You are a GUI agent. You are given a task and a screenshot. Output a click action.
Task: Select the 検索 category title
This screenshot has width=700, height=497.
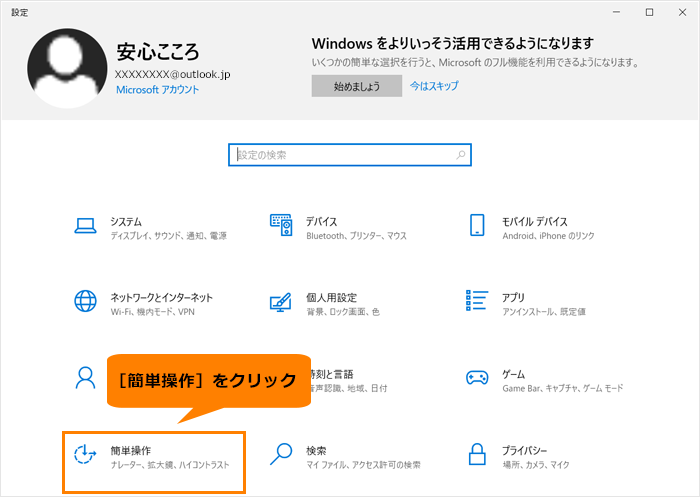[x=316, y=451]
